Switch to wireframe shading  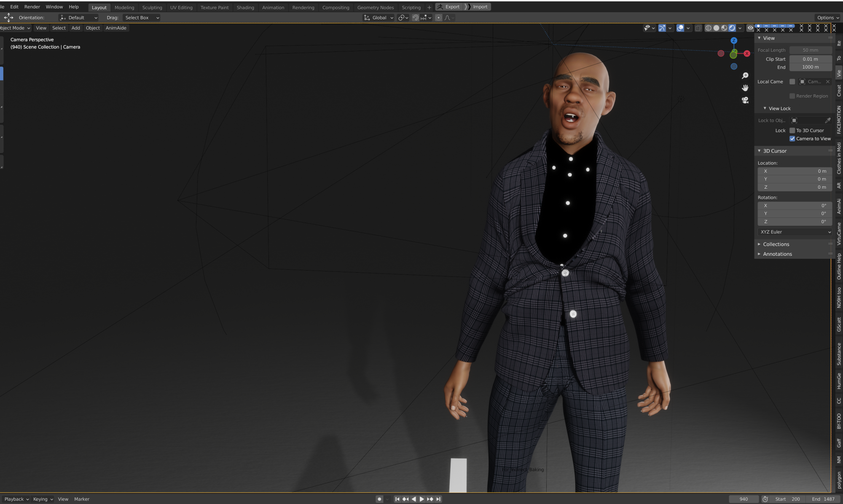708,28
